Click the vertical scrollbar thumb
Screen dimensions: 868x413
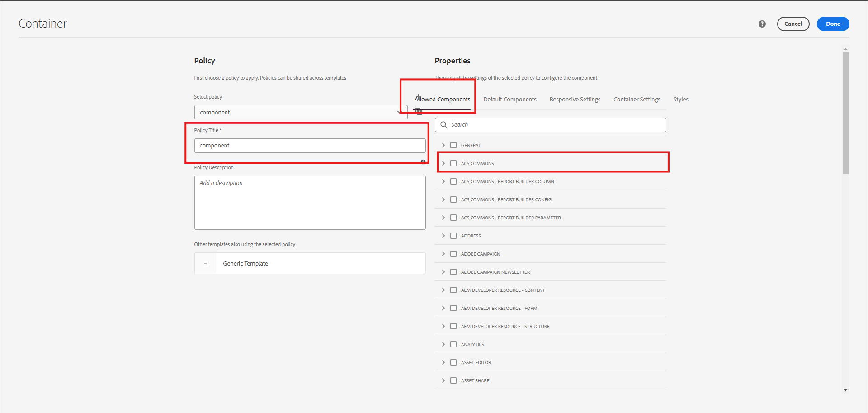pos(845,113)
